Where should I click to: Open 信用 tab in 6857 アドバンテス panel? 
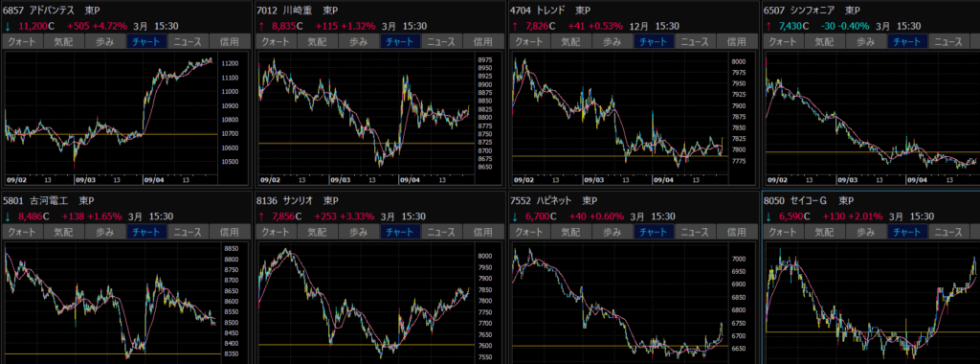pos(230,42)
